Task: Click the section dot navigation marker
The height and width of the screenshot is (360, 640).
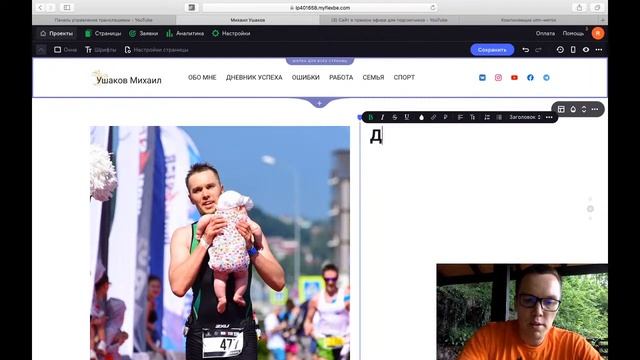Action: (x=590, y=209)
